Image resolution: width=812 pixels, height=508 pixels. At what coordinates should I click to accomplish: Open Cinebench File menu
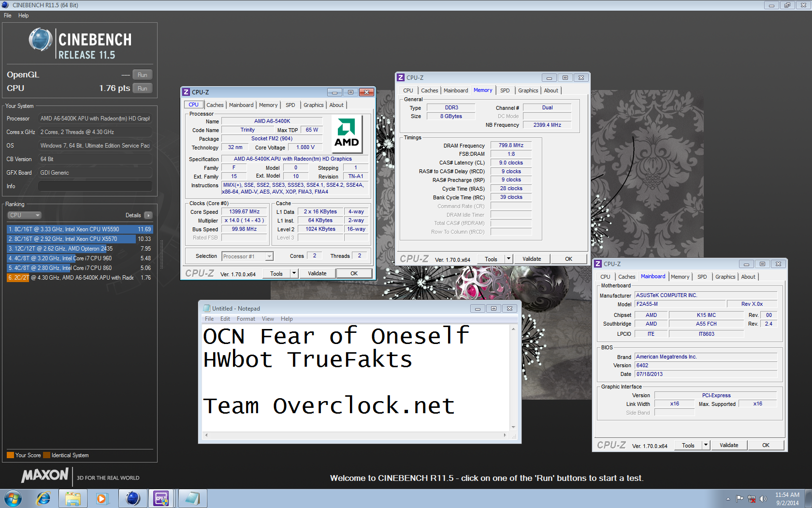8,15
